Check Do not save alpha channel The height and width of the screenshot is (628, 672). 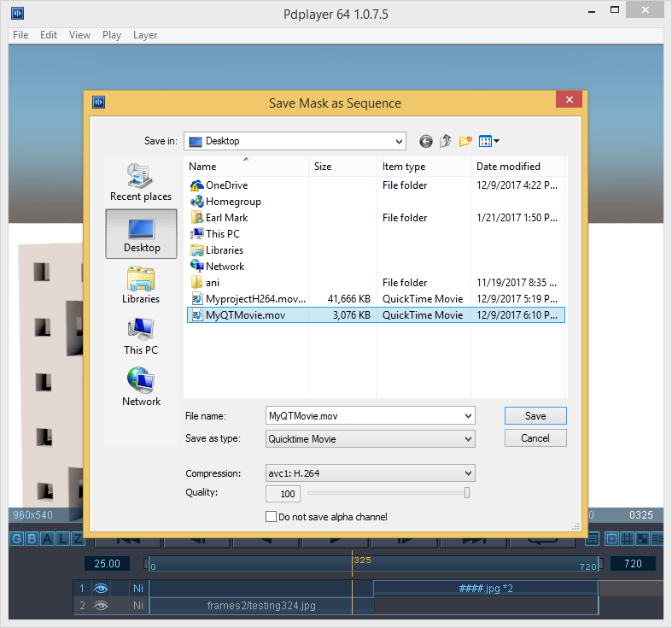271,516
